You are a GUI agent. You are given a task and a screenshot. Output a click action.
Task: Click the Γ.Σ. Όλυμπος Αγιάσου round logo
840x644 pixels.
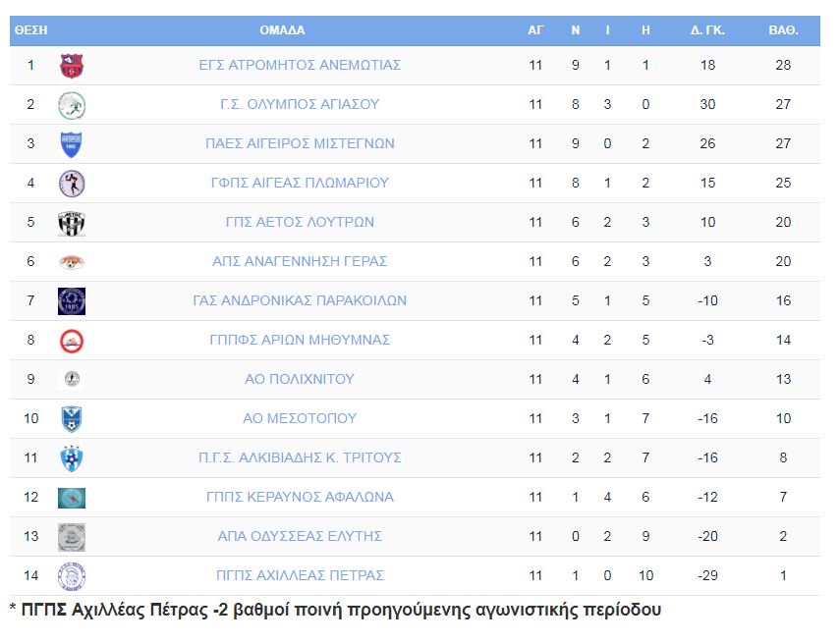coord(72,105)
